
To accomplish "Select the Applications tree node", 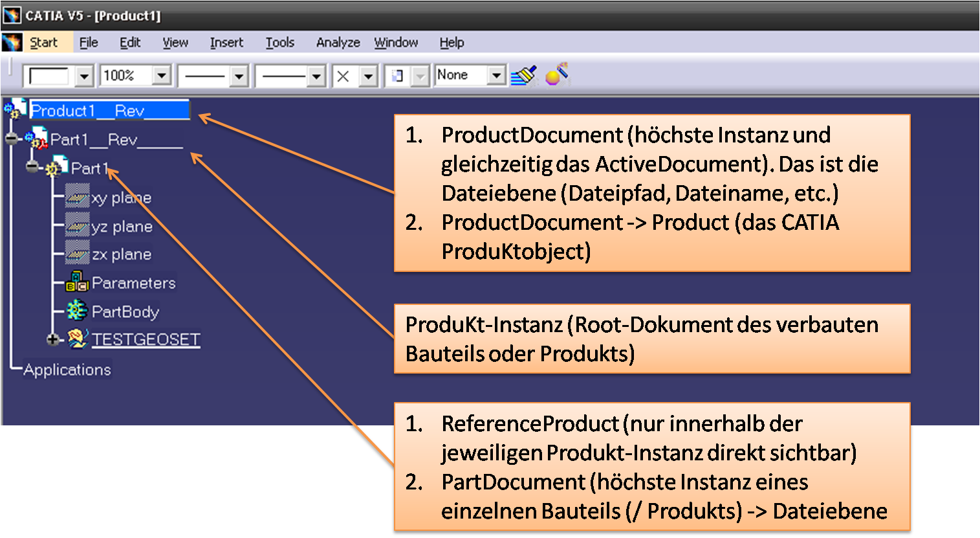I will click(67, 370).
